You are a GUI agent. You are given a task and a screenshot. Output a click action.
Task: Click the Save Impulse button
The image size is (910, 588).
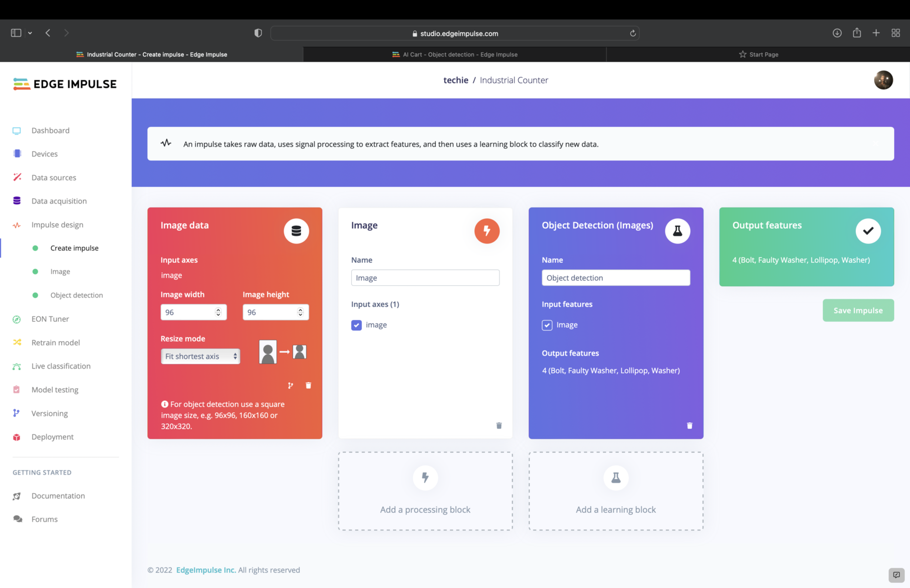(x=858, y=310)
